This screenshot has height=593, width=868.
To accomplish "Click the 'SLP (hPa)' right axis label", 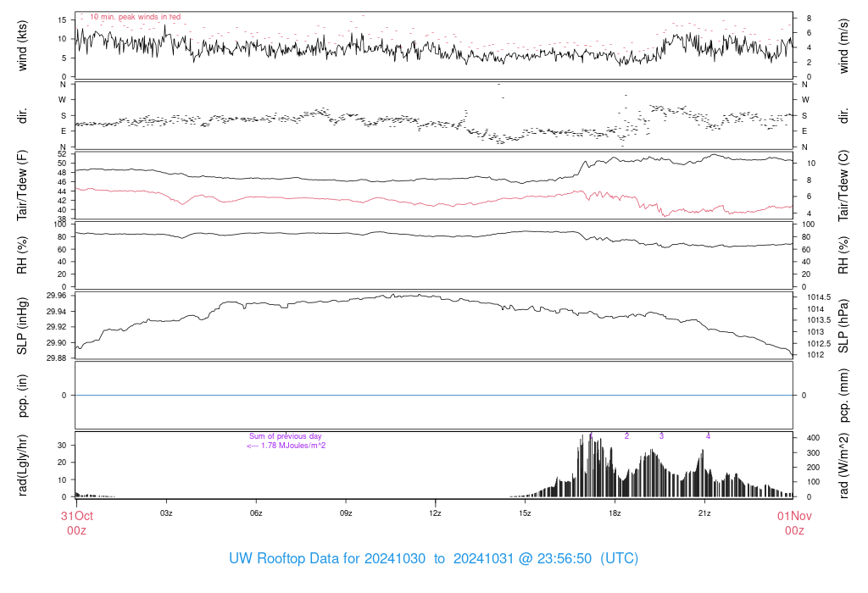I will (x=843, y=326).
